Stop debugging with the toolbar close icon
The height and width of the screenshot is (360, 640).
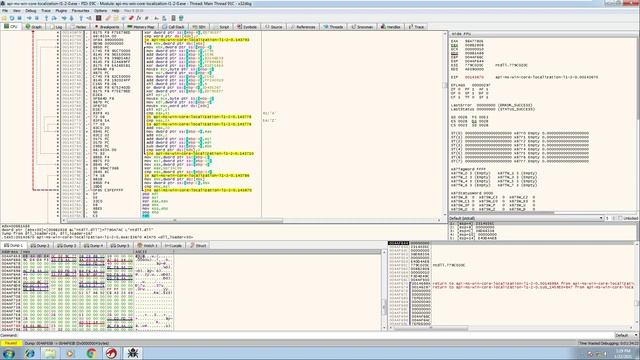[19, 18]
